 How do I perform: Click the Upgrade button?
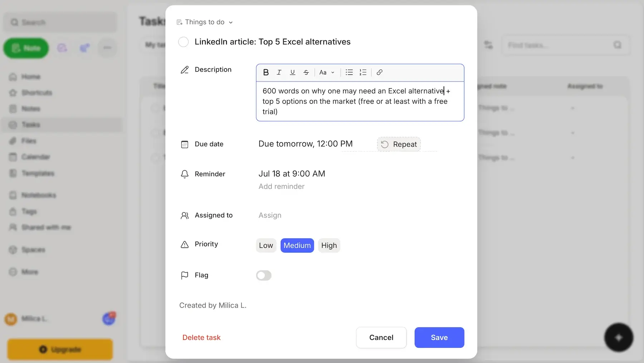pyautogui.click(x=60, y=349)
